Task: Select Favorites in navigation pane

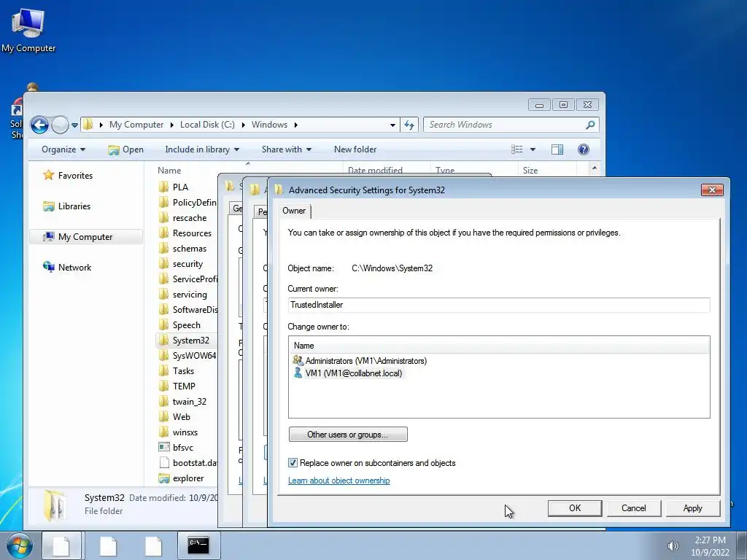Action: click(x=68, y=175)
